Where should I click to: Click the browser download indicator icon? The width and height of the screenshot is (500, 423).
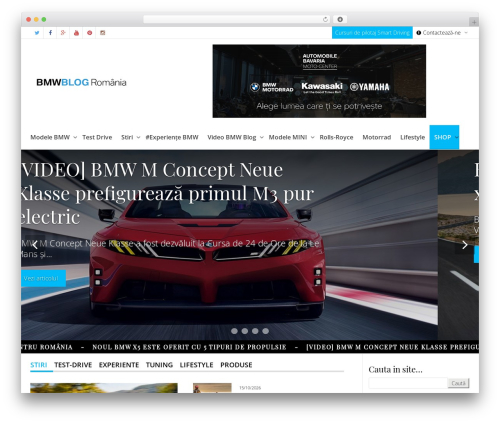340,19
